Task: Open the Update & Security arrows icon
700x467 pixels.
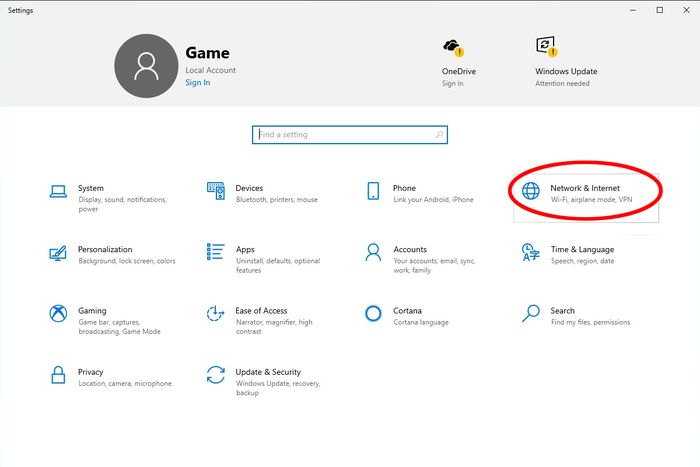Action: [216, 375]
